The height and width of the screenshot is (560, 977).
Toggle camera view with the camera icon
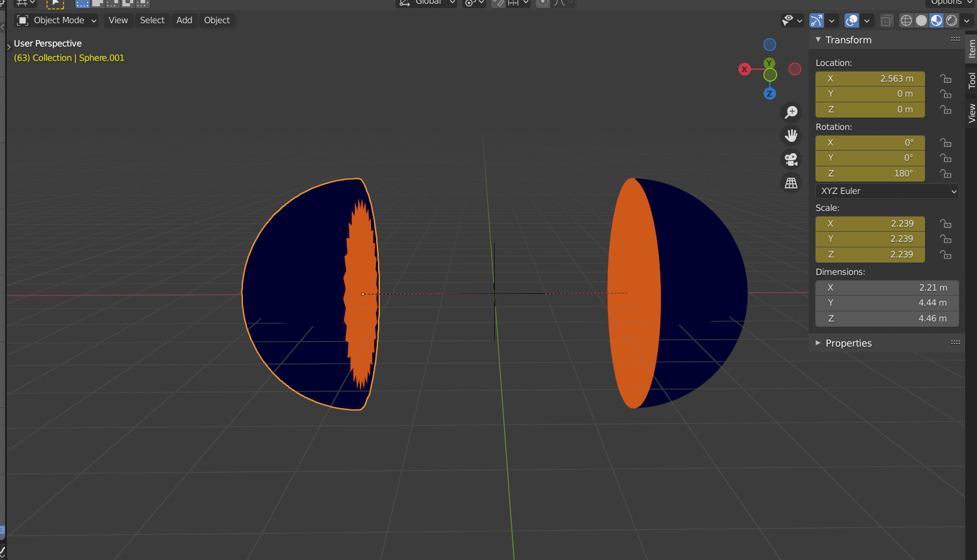(791, 159)
